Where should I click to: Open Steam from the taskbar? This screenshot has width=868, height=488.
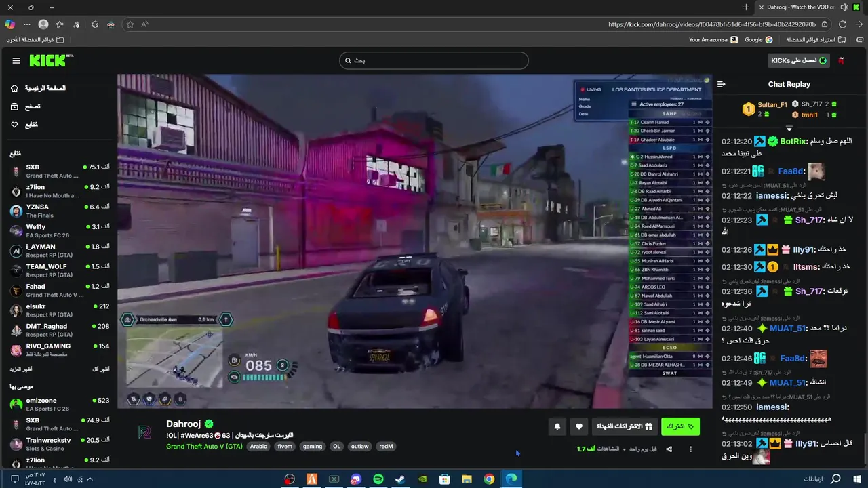400,479
